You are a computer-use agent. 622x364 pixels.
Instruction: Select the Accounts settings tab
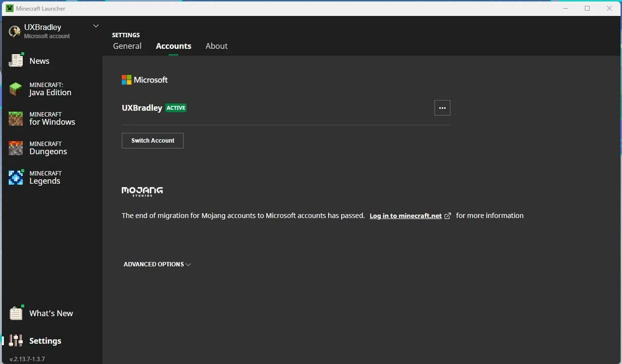174,46
